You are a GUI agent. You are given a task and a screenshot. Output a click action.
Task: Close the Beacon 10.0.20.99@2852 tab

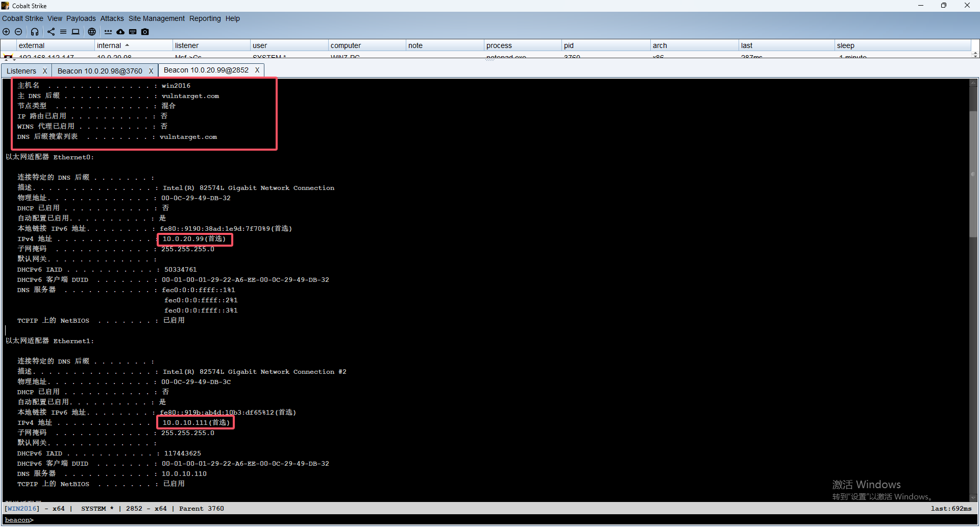[x=257, y=70]
